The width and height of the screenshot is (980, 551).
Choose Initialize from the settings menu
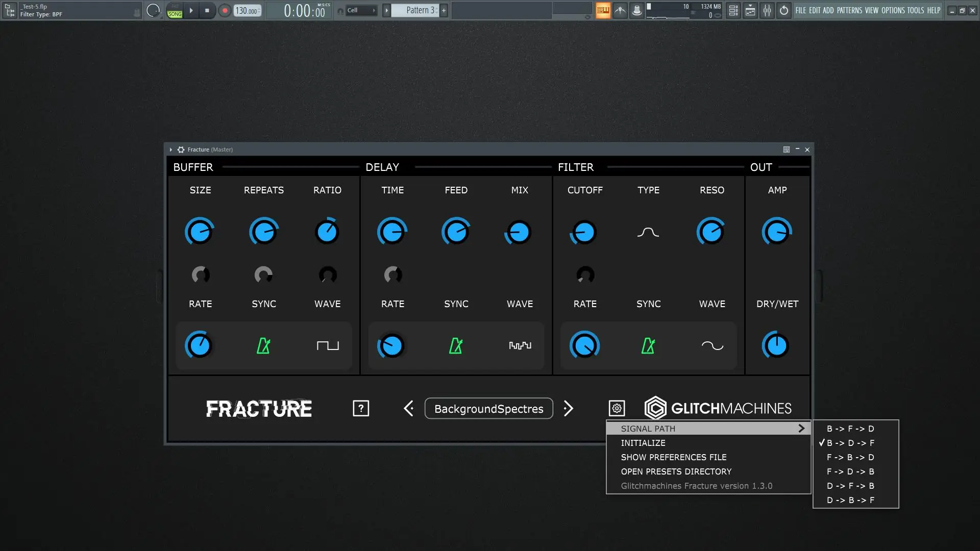click(643, 443)
